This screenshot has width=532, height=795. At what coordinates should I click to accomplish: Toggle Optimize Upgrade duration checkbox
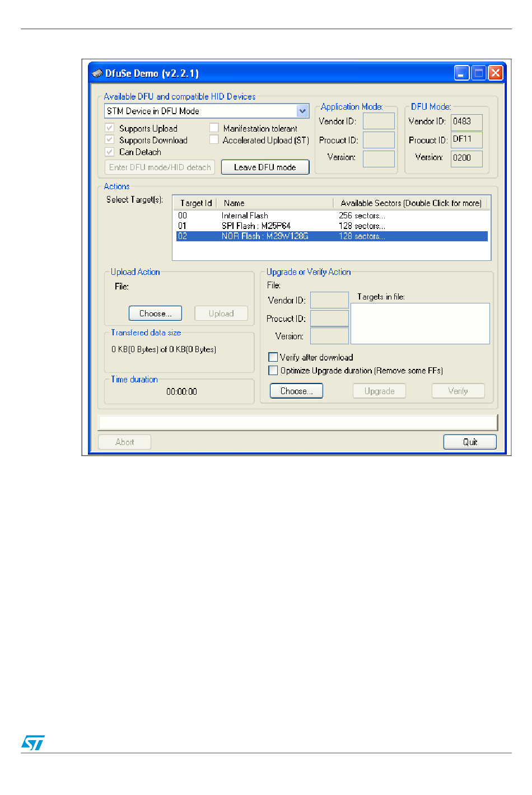tap(273, 371)
